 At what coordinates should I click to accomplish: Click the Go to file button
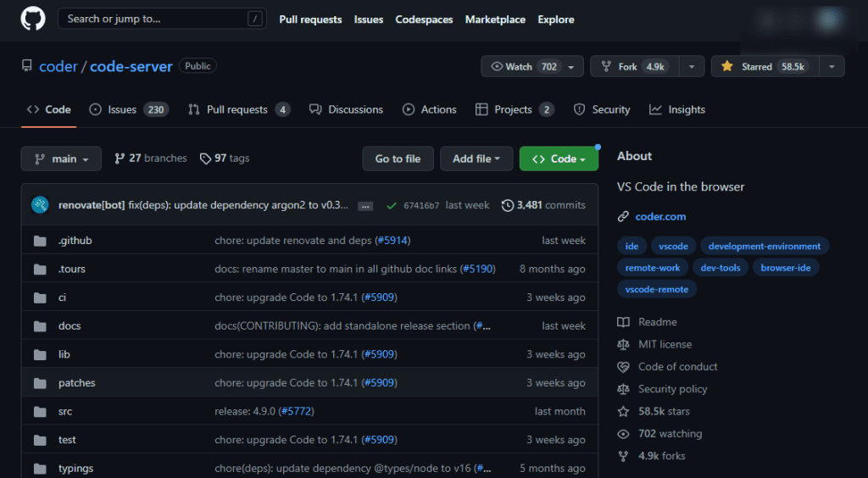coord(398,158)
